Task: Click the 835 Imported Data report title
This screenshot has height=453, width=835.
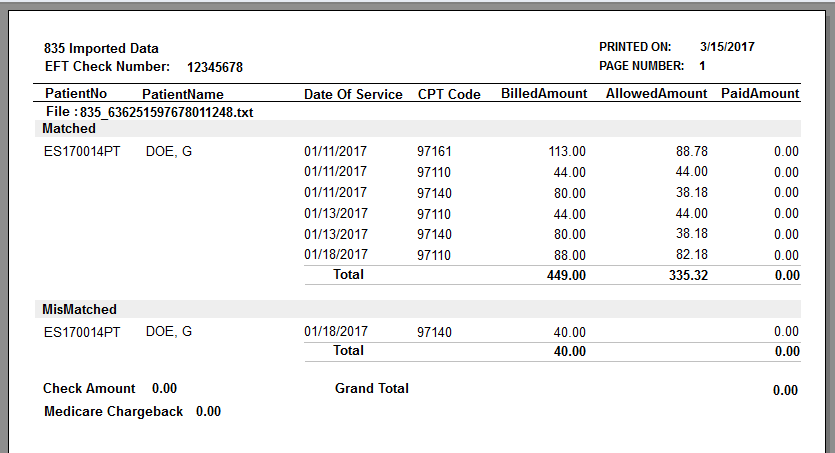Action: tap(101, 48)
